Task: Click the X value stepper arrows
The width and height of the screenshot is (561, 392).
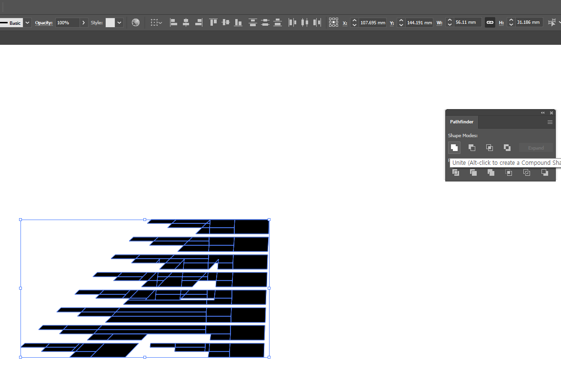Action: coord(354,22)
